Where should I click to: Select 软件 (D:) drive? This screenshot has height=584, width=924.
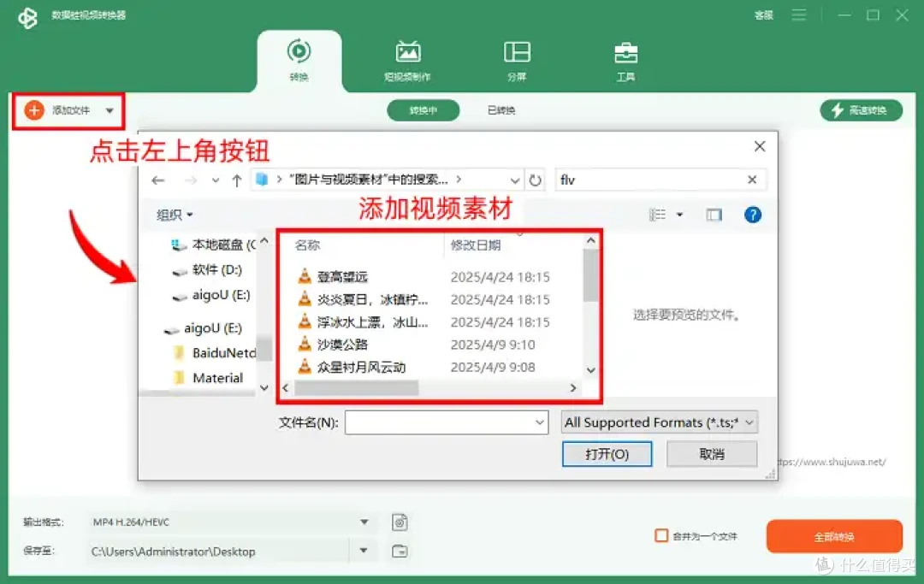(207, 269)
